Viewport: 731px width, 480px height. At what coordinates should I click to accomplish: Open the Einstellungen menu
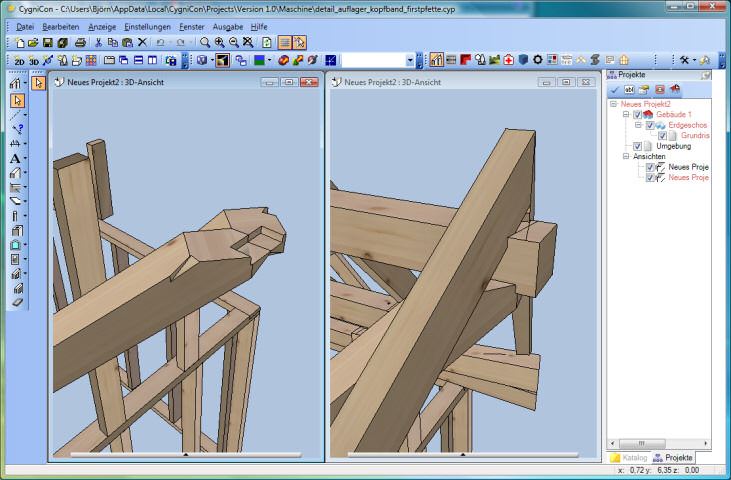(x=146, y=25)
